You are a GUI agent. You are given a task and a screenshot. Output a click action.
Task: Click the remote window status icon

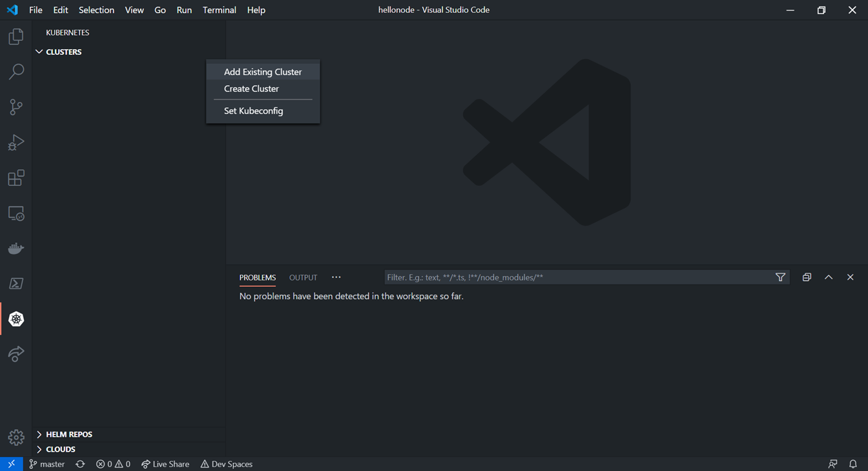[11, 464]
